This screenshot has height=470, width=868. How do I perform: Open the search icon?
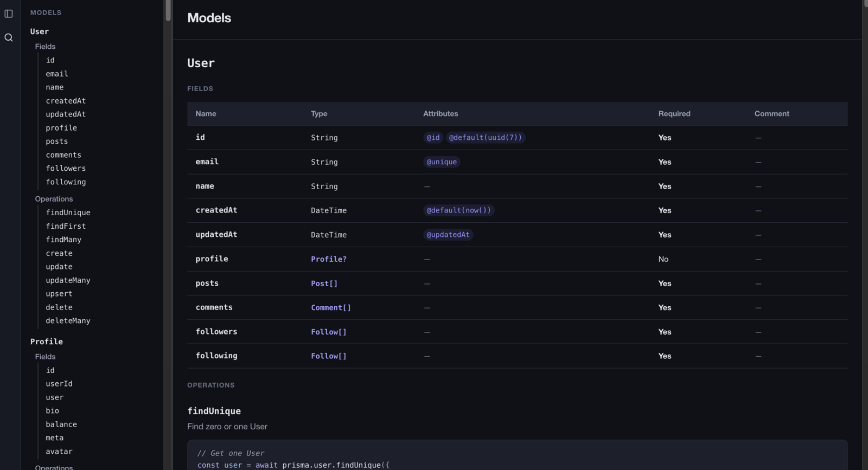9,37
